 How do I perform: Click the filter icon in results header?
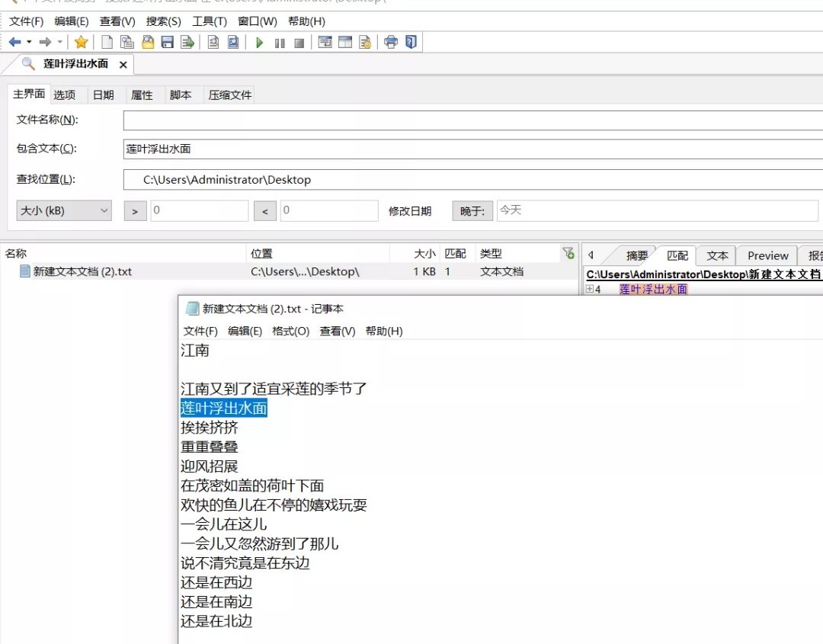tap(568, 253)
